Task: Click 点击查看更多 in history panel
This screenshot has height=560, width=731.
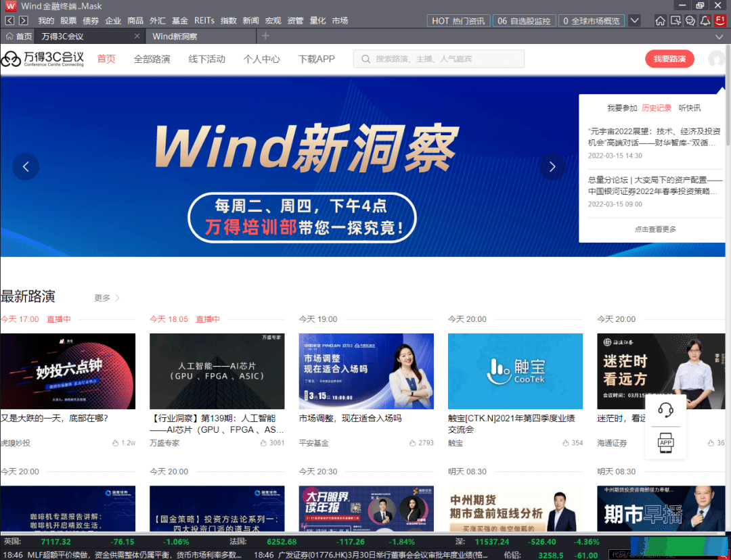Action: pyautogui.click(x=655, y=229)
